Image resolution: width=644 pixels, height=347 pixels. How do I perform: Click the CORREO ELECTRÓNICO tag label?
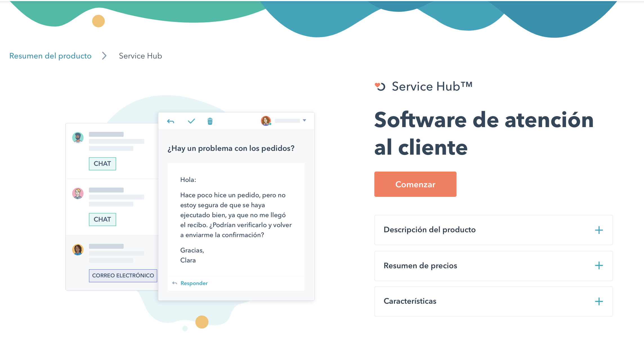coord(123,276)
